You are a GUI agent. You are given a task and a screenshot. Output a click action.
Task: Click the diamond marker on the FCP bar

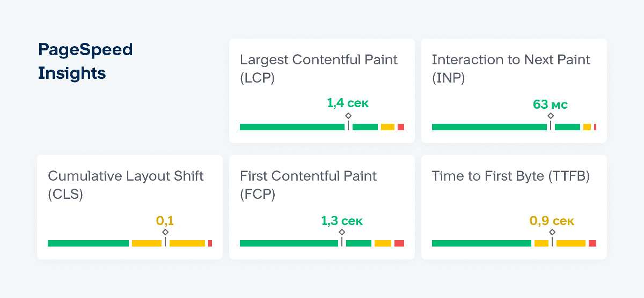click(x=342, y=232)
